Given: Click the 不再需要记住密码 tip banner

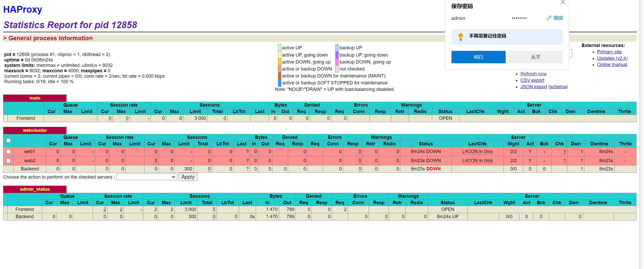Looking at the screenshot, I should pos(507,37).
